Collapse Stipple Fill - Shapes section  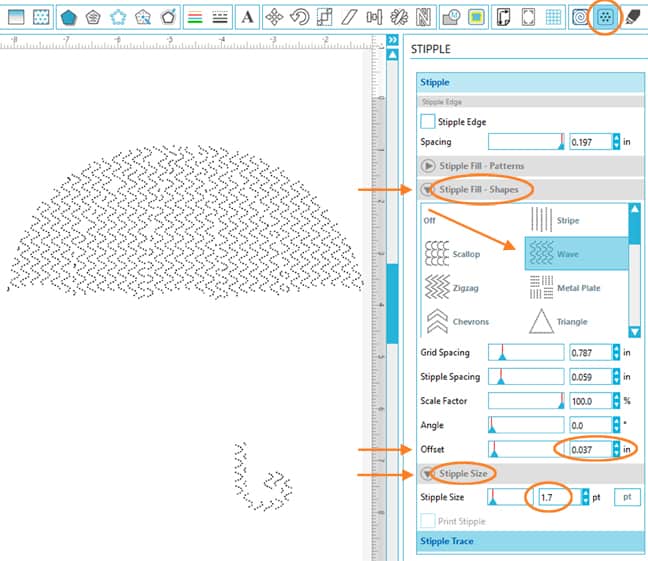(428, 188)
